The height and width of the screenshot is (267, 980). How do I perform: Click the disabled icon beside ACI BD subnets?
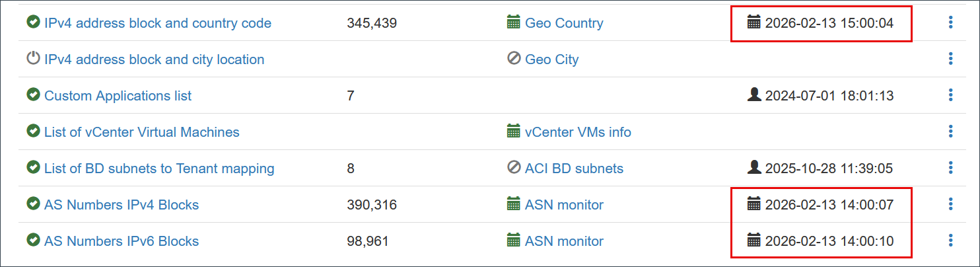(514, 168)
